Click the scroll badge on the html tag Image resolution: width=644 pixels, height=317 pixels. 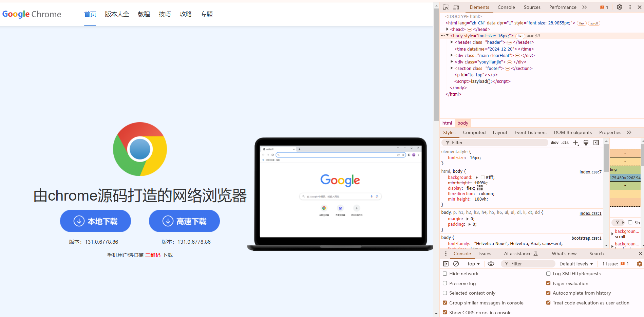594,23
